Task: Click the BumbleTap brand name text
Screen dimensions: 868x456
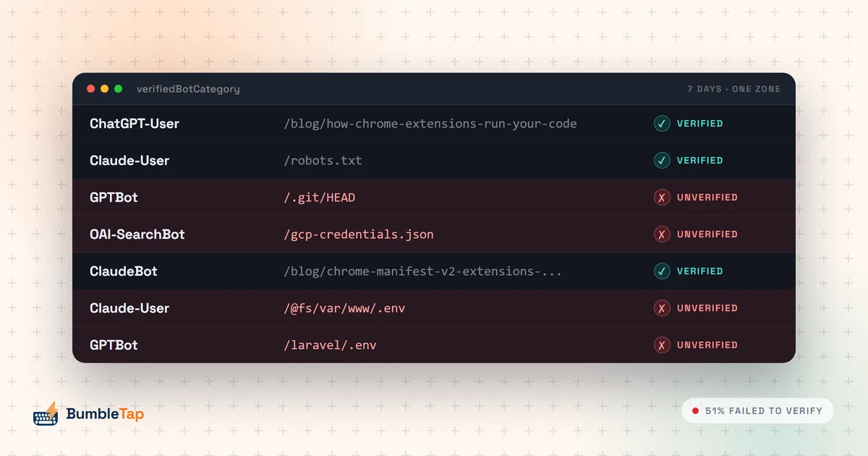Action: tap(105, 414)
